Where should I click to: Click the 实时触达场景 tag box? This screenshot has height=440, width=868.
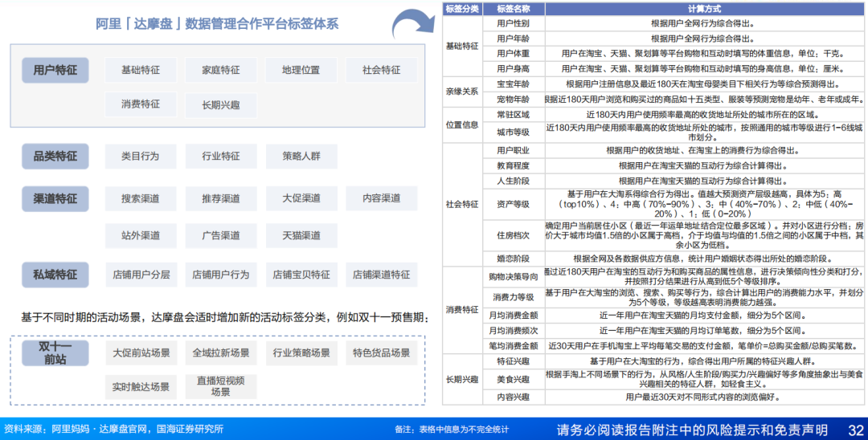pyautogui.click(x=141, y=387)
